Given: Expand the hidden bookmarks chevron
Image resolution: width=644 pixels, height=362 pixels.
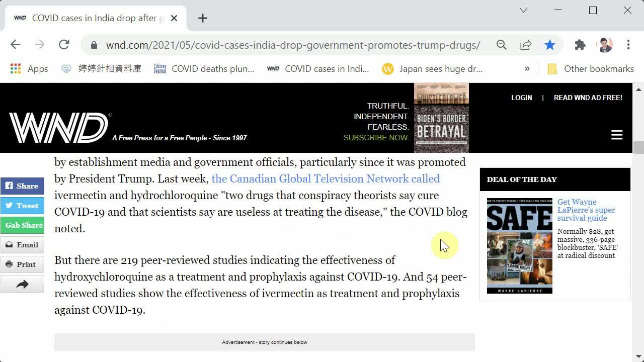Looking at the screenshot, I should tap(527, 69).
